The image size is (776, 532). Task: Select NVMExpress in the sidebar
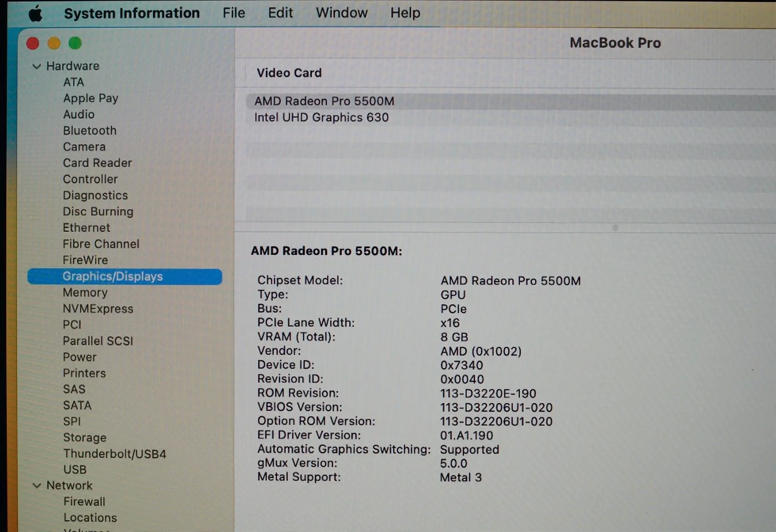(98, 309)
